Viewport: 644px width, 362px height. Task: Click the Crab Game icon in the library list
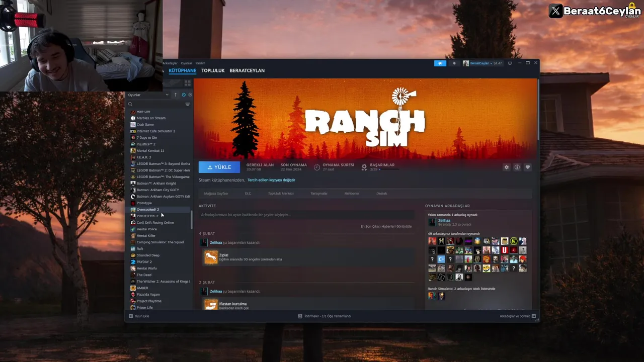133,125
